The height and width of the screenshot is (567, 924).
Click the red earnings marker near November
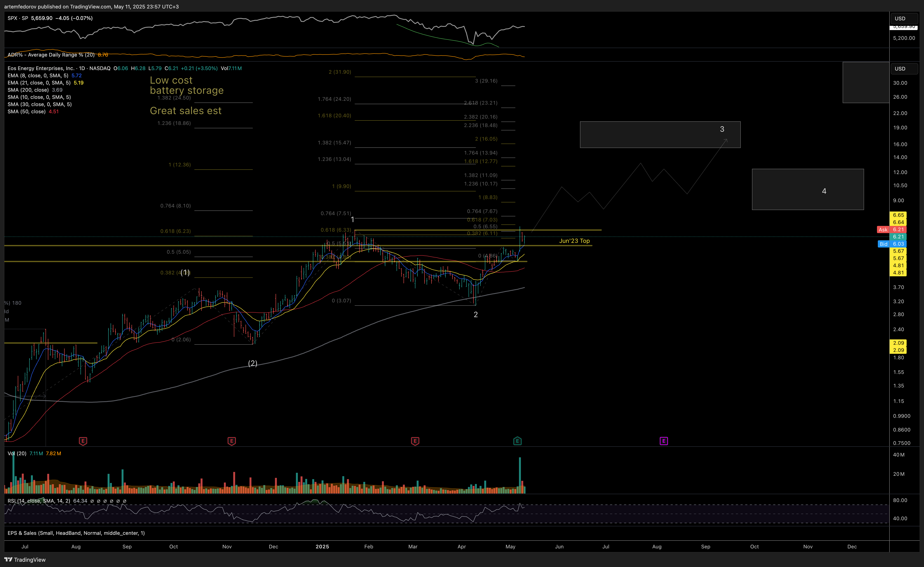coord(232,441)
